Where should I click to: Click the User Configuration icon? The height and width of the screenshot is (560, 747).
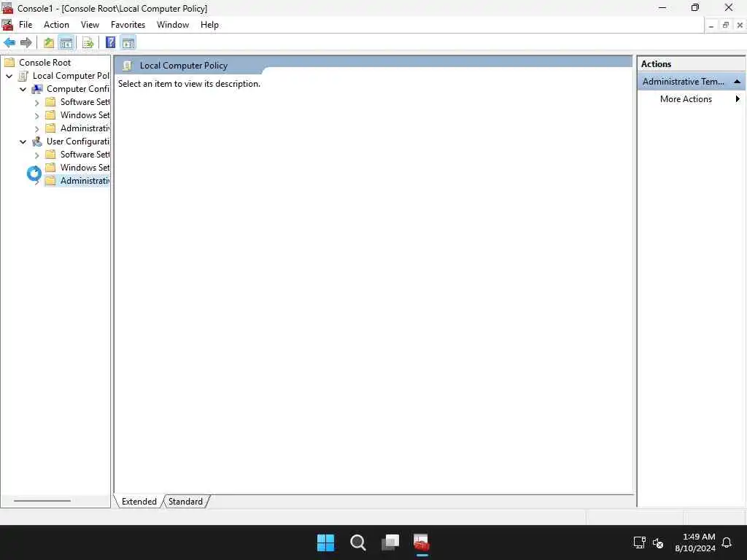pos(37,141)
